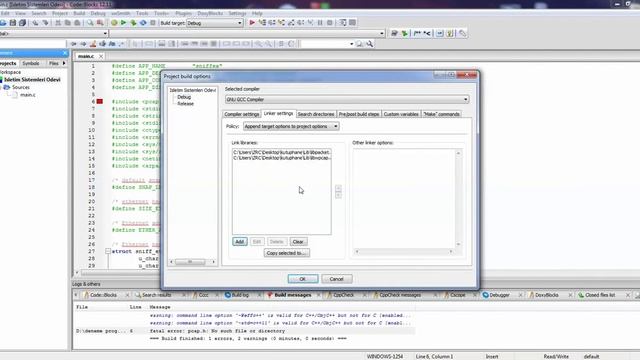Open the Symbols tab in Management panel
Image resolution: width=640 pixels, height=360 pixels.
pyautogui.click(x=31, y=63)
